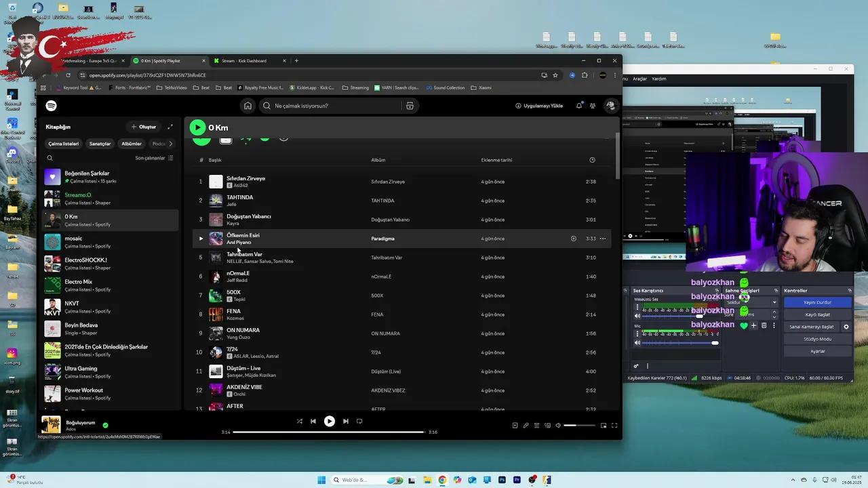Screen dimensions: 868x488
Task: Open Beğenilen Şarkılar playlist
Action: pos(111,177)
